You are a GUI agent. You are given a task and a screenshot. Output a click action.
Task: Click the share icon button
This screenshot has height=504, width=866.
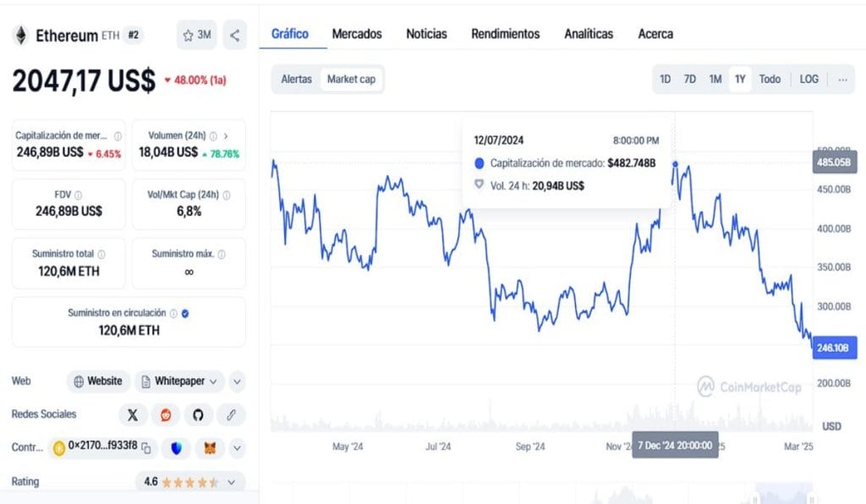[235, 36]
